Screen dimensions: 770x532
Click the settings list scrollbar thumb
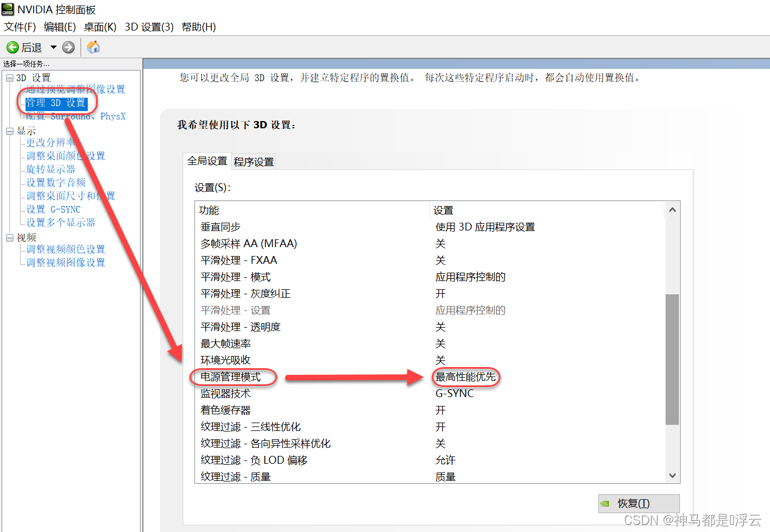coord(672,359)
